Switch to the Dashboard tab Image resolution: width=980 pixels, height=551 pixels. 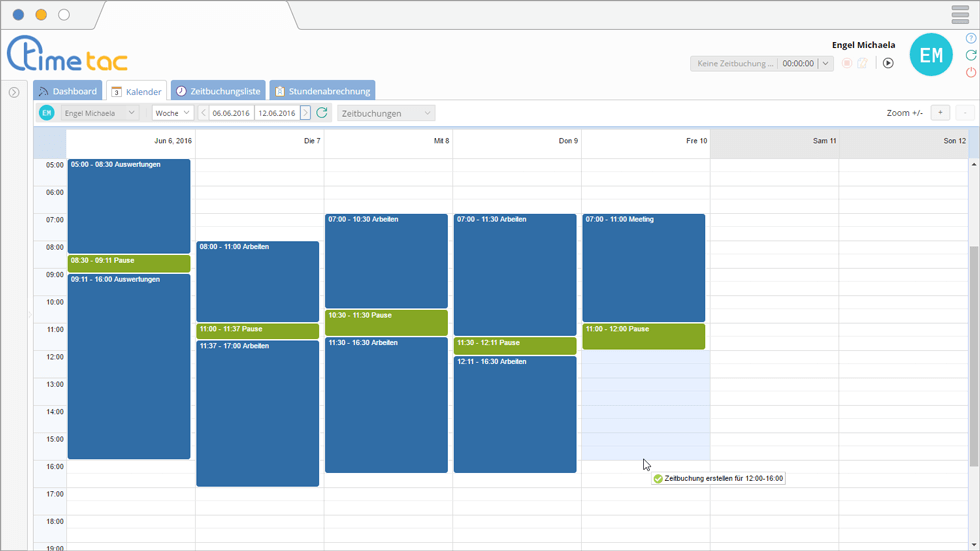[x=68, y=91]
